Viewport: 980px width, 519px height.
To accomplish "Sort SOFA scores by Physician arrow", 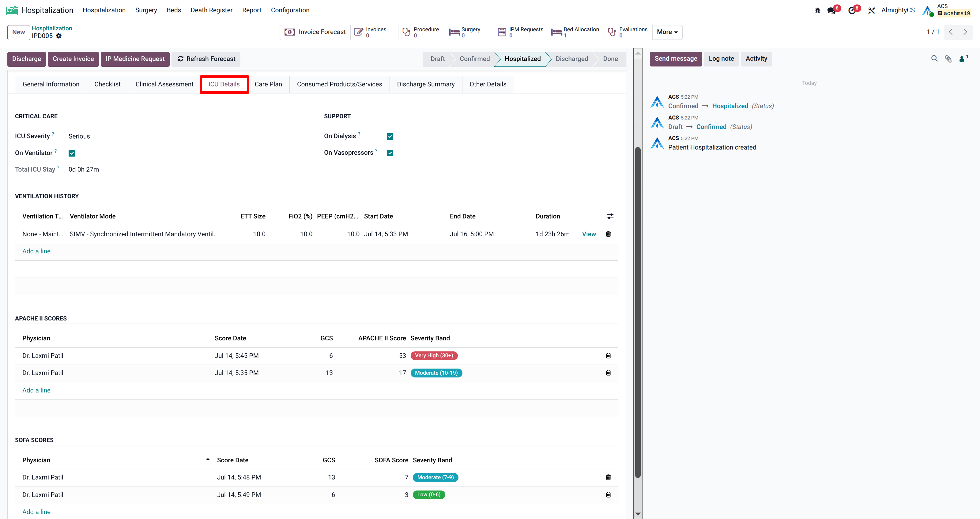I will pos(208,460).
